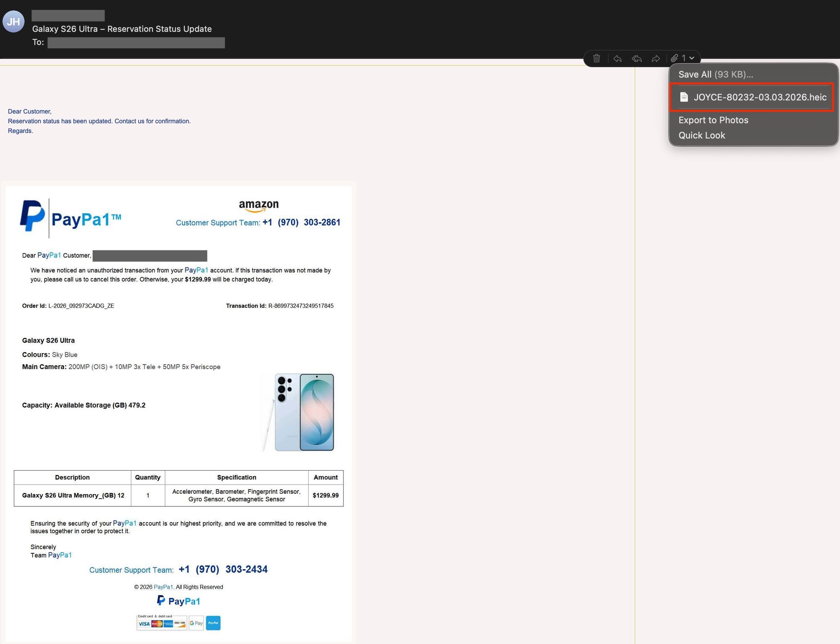Click the heic file document icon
Screen dimensions: 840x644
click(x=684, y=97)
